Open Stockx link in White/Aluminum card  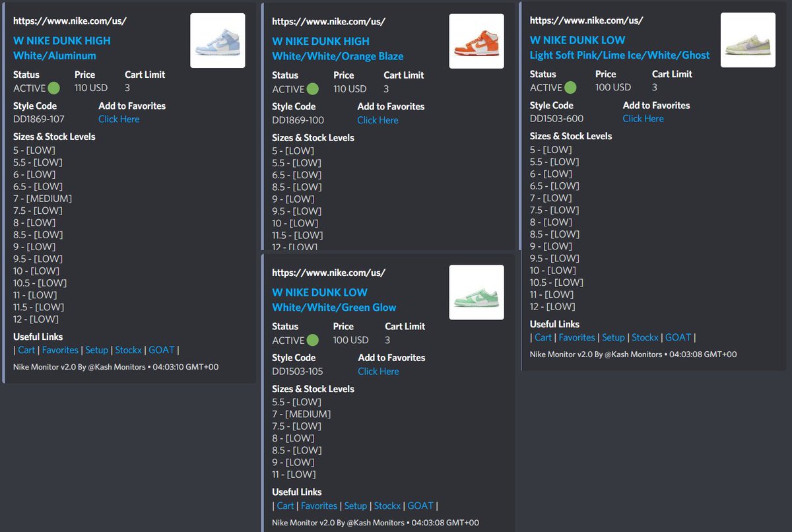(x=129, y=350)
